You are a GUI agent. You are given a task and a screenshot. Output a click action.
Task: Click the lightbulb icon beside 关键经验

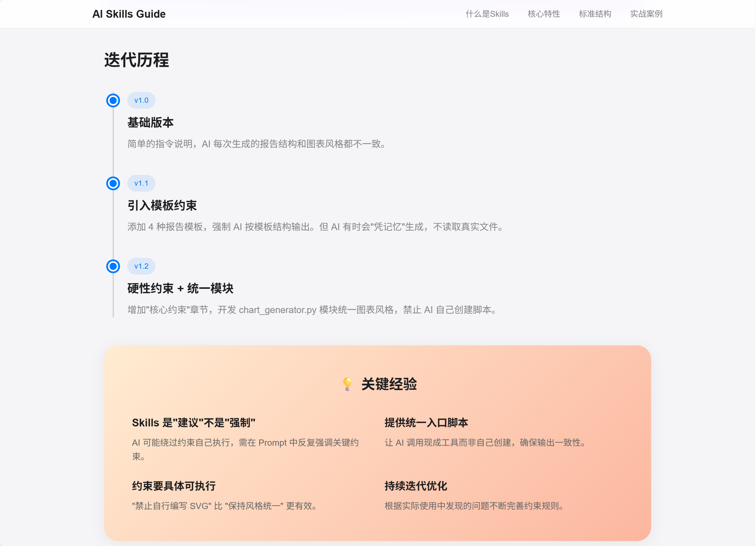347,384
